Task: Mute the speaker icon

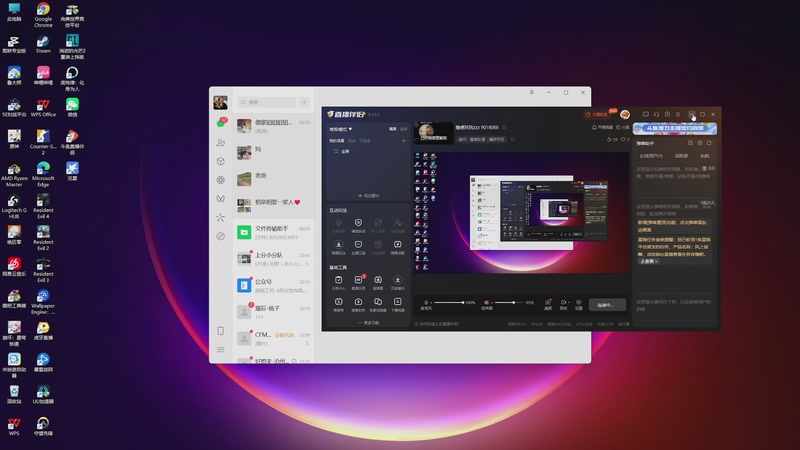Action: 487,303
